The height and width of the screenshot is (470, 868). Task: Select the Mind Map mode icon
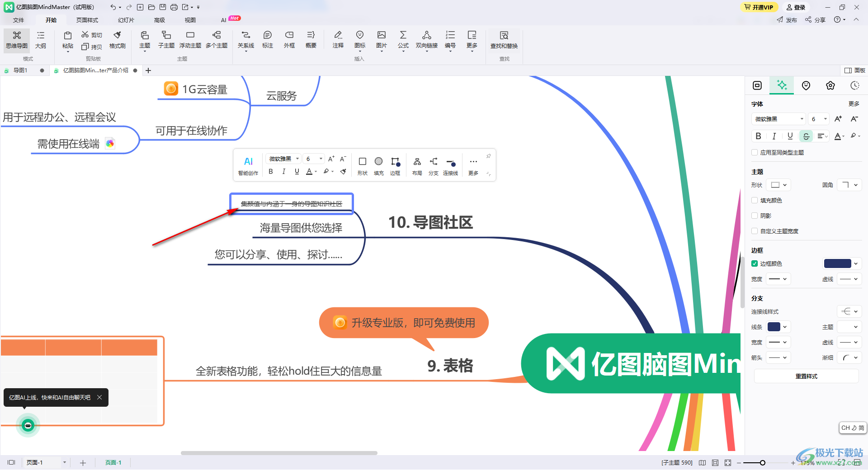coord(17,40)
